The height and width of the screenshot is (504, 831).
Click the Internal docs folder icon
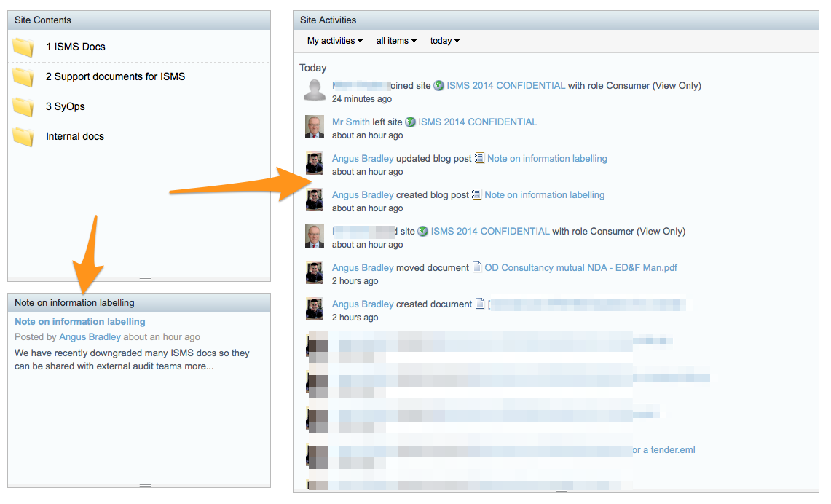(23, 137)
